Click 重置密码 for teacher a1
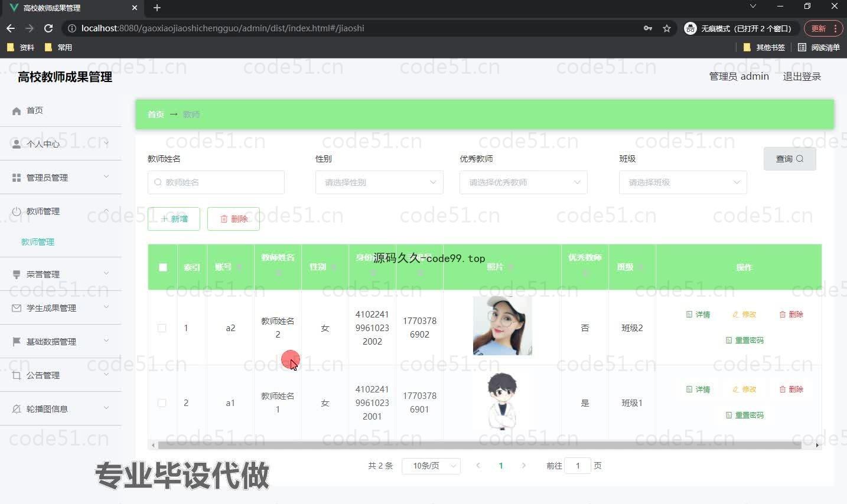The width and height of the screenshot is (847, 504). pyautogui.click(x=744, y=415)
